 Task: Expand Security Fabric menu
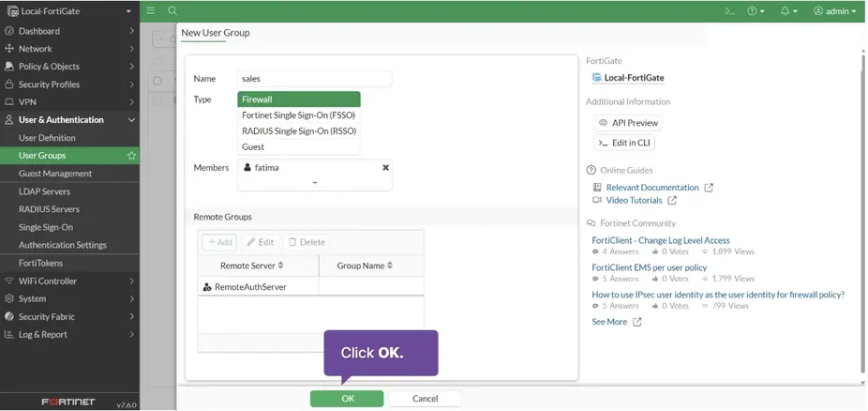tap(69, 316)
